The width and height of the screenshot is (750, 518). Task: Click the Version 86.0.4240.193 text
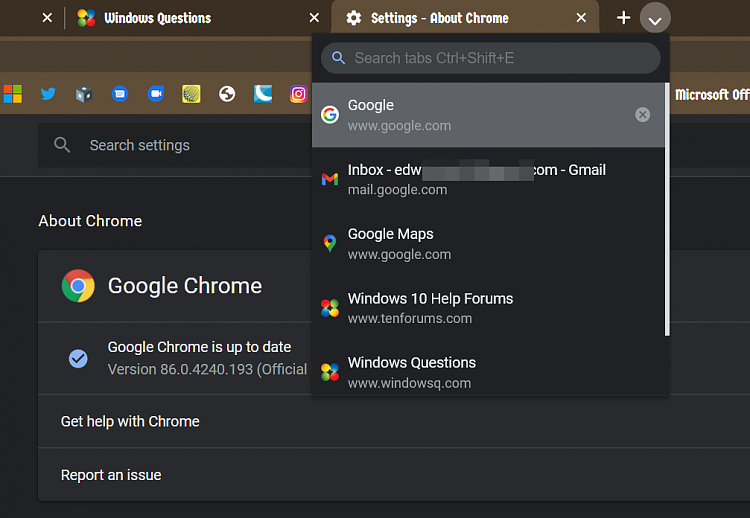coord(207,369)
